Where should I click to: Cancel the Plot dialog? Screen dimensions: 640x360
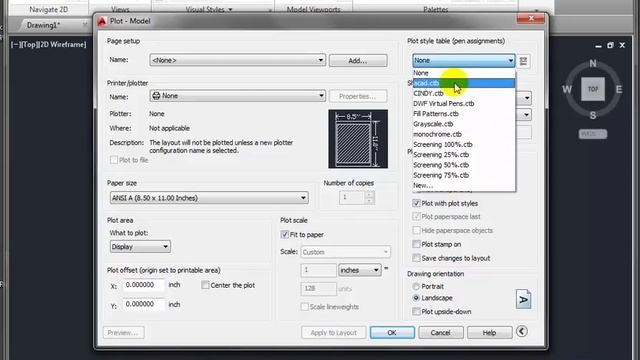441,332
